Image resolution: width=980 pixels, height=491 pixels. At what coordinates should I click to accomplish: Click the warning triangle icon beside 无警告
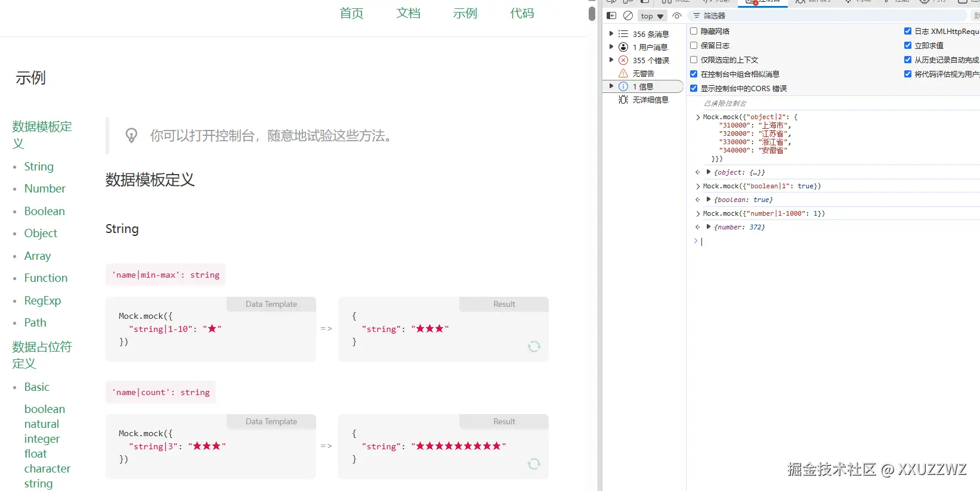tap(623, 73)
